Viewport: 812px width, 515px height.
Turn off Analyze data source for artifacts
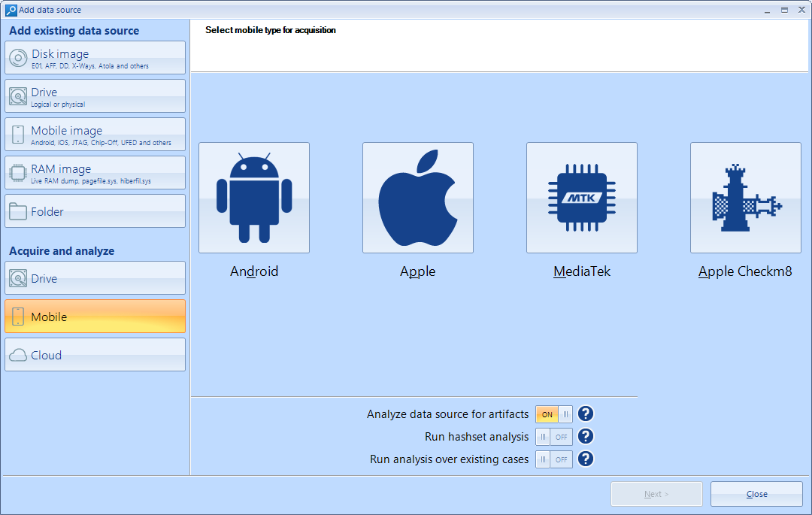point(554,414)
